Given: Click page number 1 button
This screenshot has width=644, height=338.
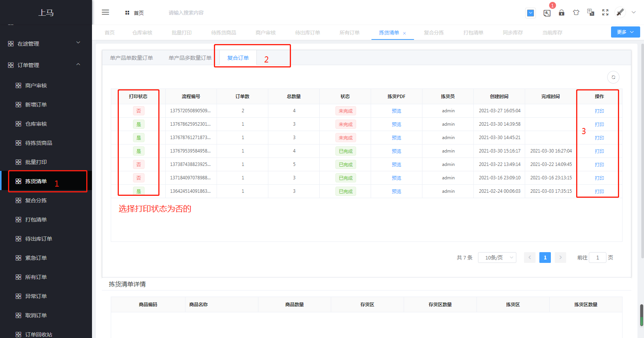Looking at the screenshot, I should (x=545, y=258).
